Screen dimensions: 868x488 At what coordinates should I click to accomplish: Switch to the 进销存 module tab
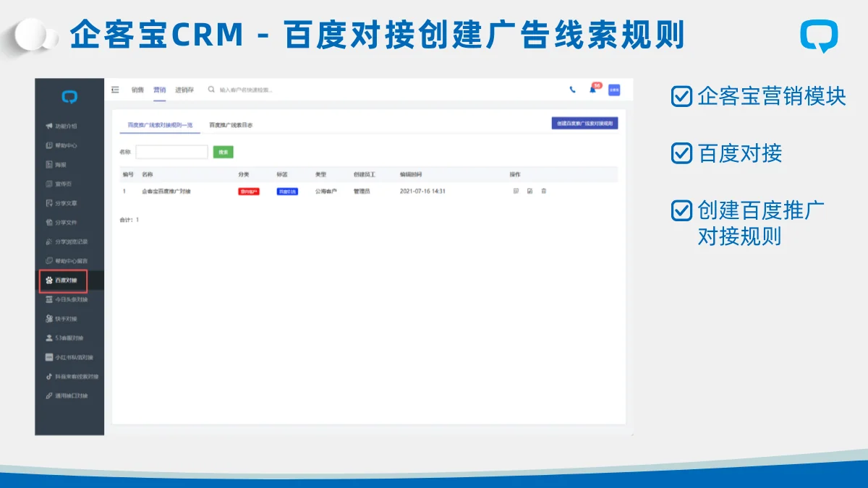point(184,90)
